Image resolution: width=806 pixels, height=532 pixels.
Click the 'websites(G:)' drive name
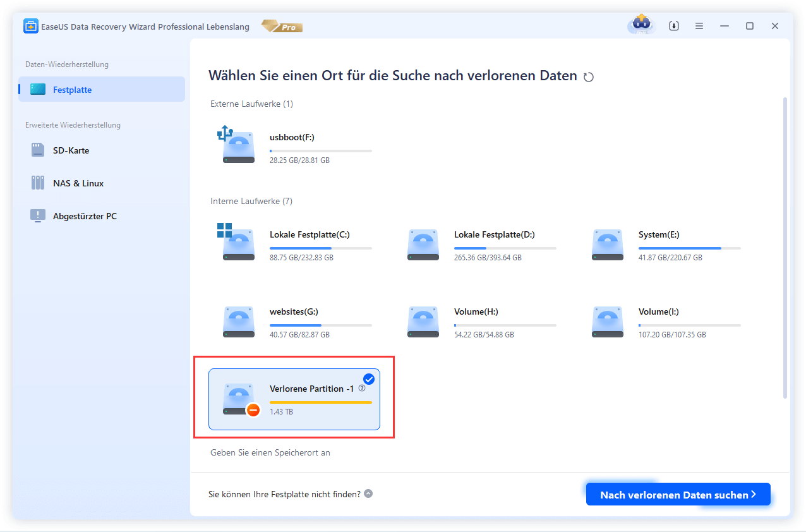295,311
